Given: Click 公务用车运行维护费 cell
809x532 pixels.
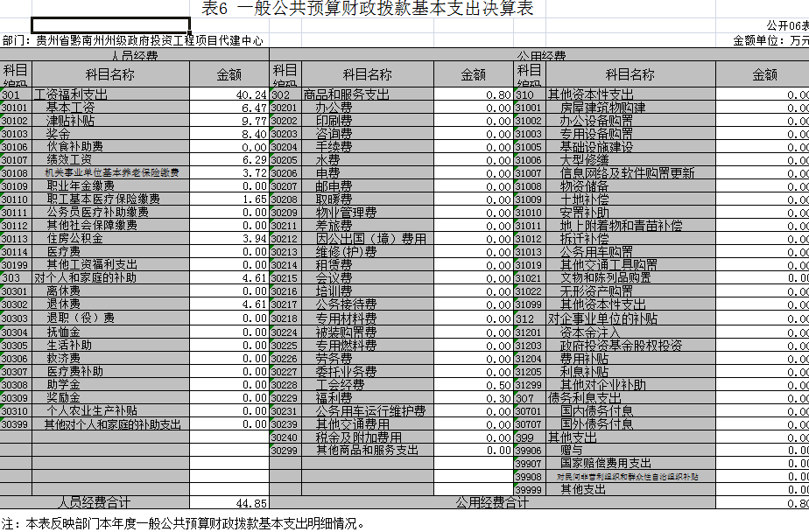Looking at the screenshot, I should [x=368, y=411].
